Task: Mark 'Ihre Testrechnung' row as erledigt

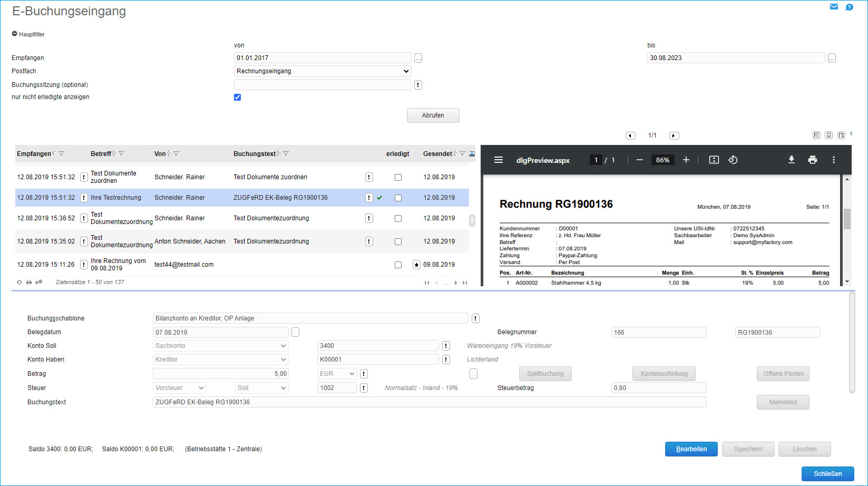Action: coord(398,198)
